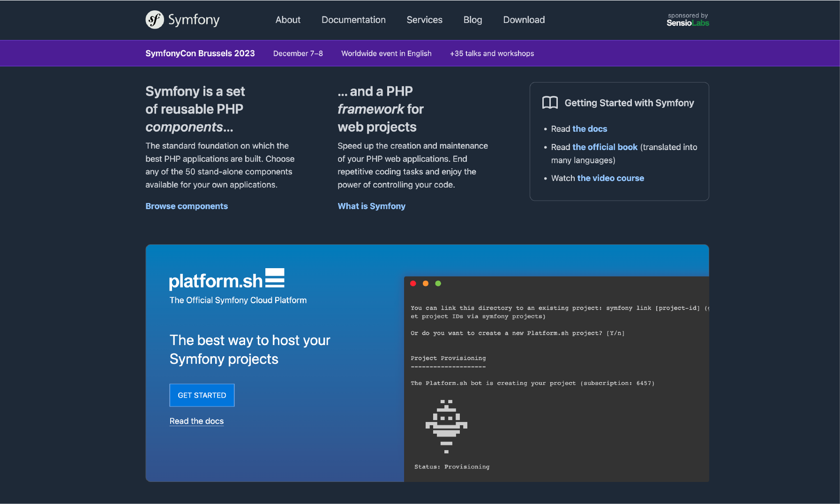Follow the What is Symfony link
The width and height of the screenshot is (840, 504).
(371, 206)
